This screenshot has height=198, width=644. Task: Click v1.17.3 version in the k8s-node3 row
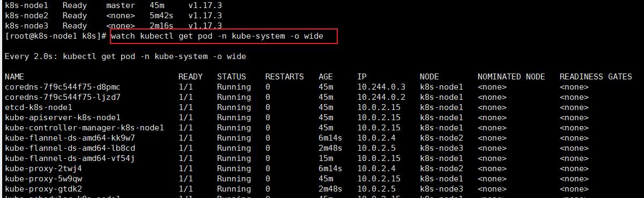pyautogui.click(x=205, y=26)
